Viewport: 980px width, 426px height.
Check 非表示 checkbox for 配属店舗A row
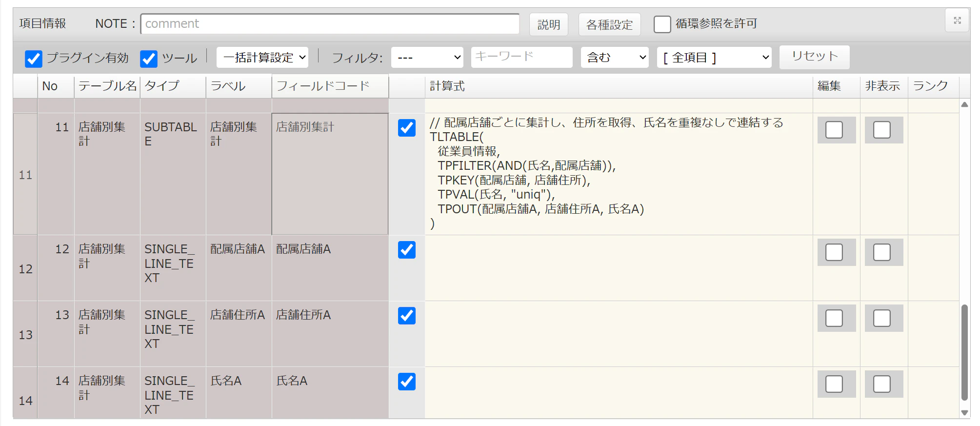coord(882,252)
